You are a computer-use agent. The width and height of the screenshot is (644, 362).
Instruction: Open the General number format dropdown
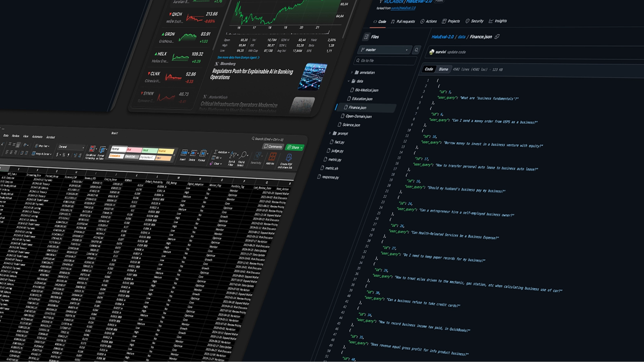[71, 147]
